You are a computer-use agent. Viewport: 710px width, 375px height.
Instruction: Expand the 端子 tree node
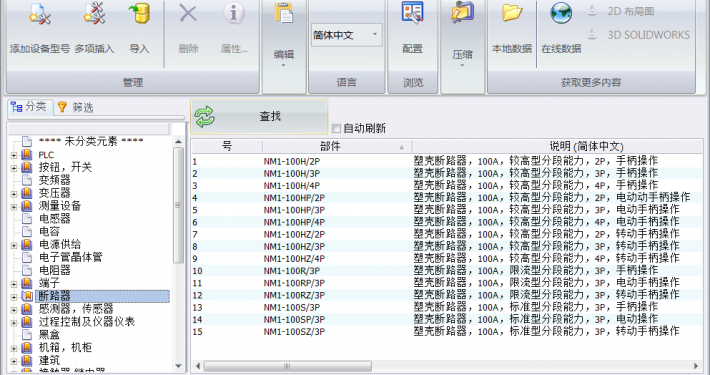[x=14, y=284]
